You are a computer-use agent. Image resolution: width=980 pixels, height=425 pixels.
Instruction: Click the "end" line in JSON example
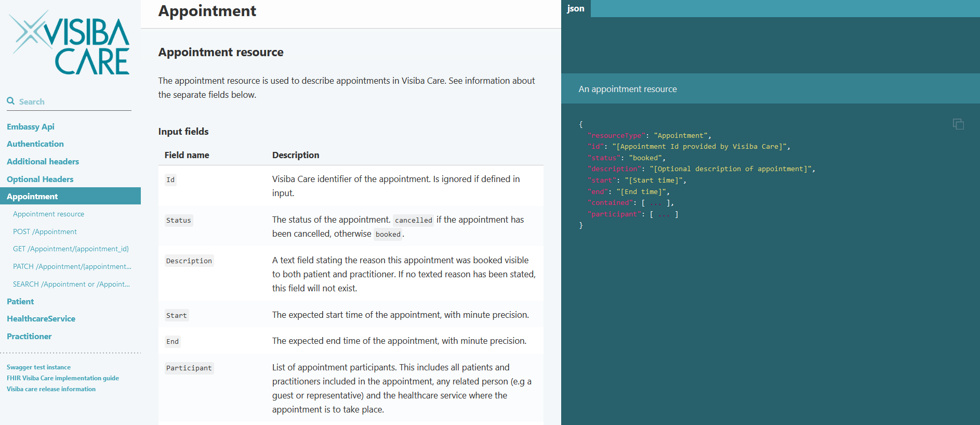tap(629, 192)
